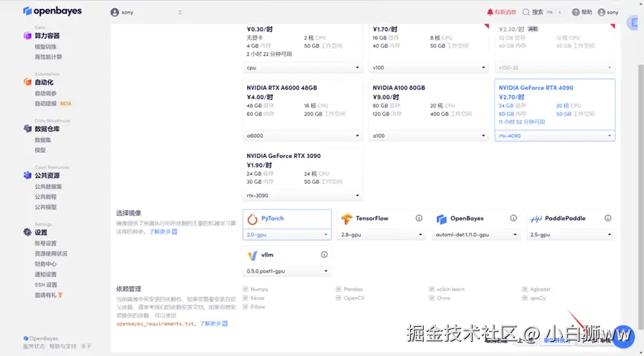Click the blue 审核并执行 button
Viewport: 644px width, 356px height.
point(557,340)
